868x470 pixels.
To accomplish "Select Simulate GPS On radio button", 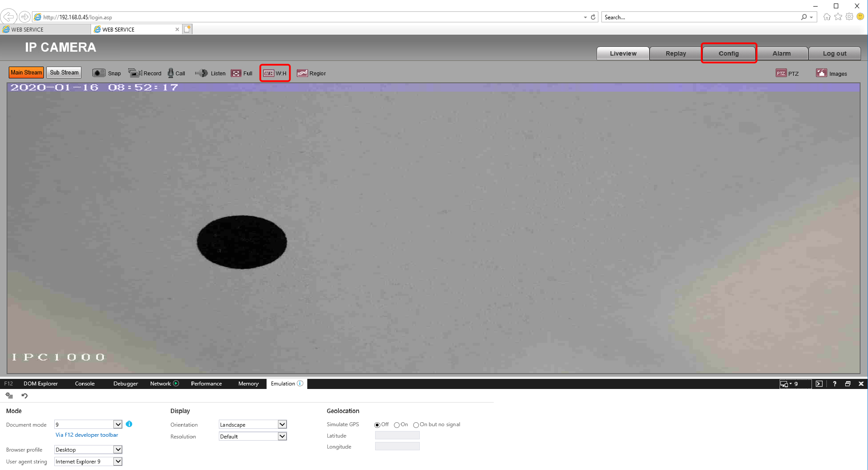I will (397, 425).
